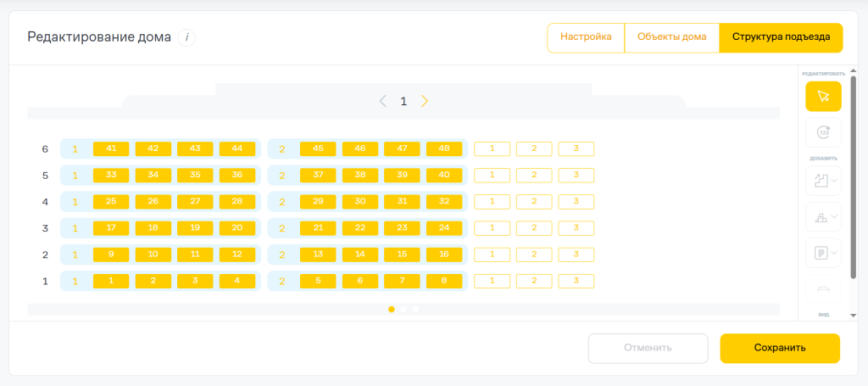Screen dimensions: 868x386
Task: Select apartment 8
Action: pyautogui.click(x=444, y=281)
